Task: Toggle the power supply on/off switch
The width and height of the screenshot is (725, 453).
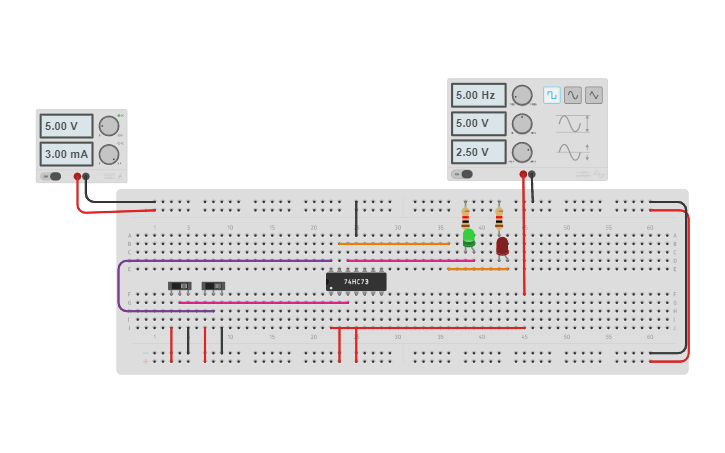Action: coord(52,177)
